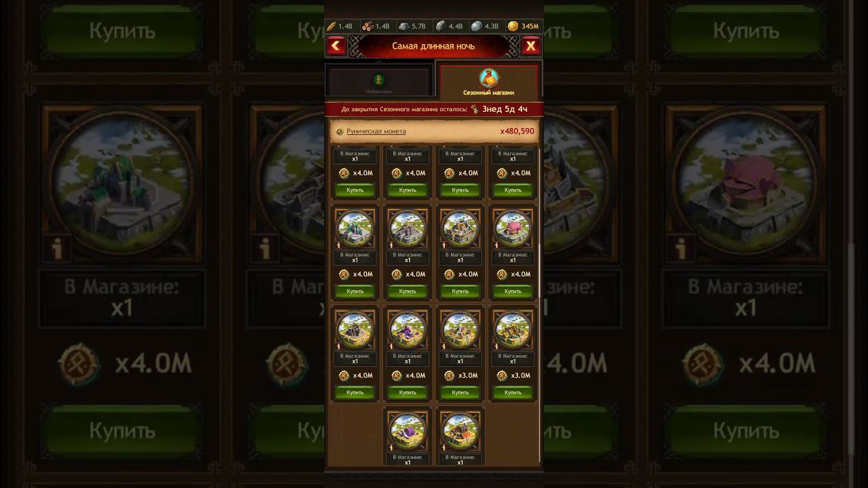This screenshot has height=488, width=868.
Task: Close the Самая длинная ночь window
Action: coord(530,46)
